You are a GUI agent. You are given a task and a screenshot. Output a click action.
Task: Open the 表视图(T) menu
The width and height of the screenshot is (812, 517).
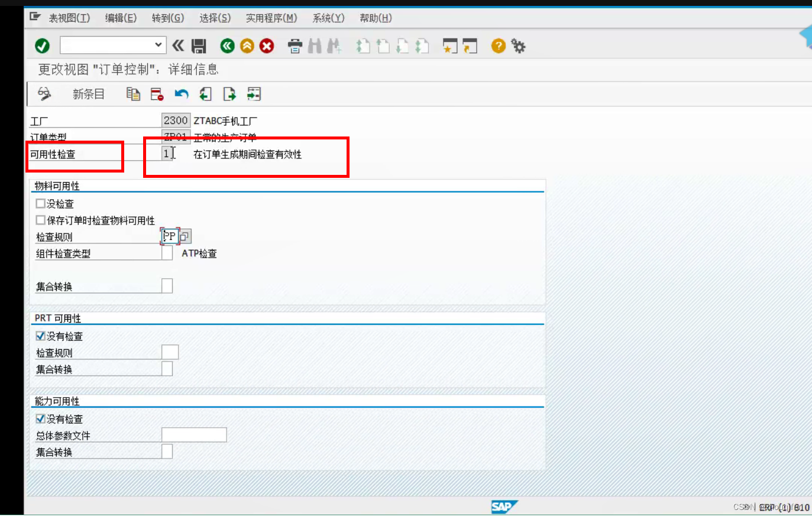click(x=69, y=18)
